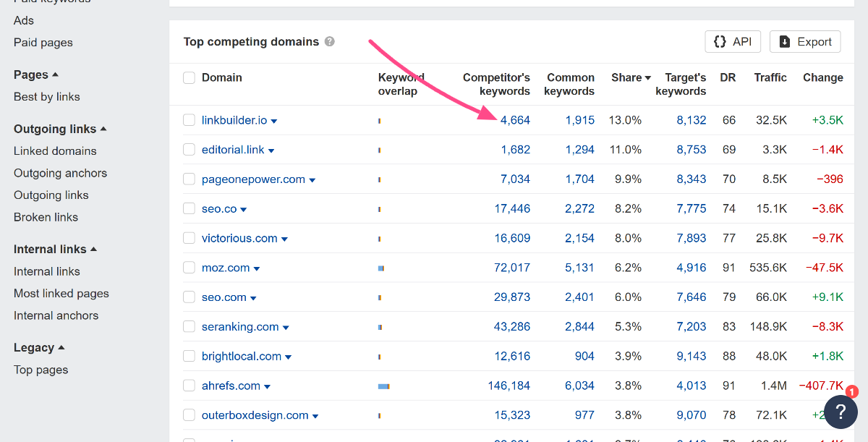The image size is (868, 442).
Task: Check the outerboxdesign.com row checkbox
Action: 189,415
